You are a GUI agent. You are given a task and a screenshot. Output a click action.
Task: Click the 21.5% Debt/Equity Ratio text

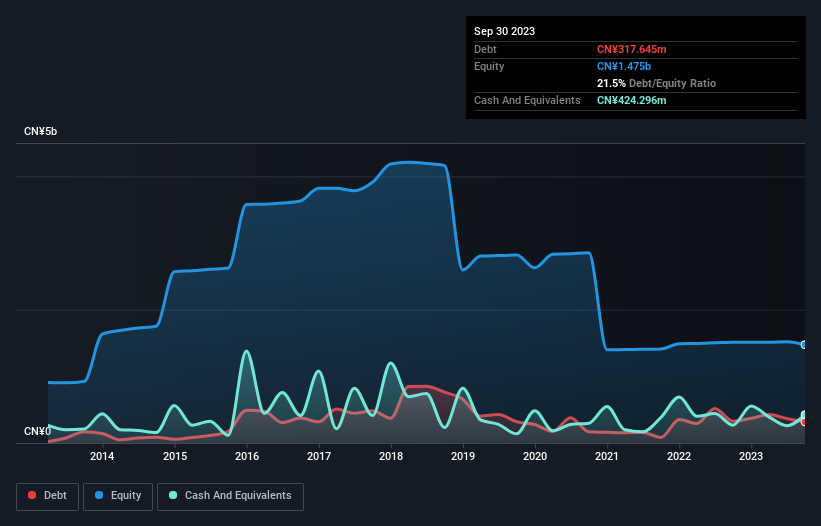pyautogui.click(x=656, y=83)
